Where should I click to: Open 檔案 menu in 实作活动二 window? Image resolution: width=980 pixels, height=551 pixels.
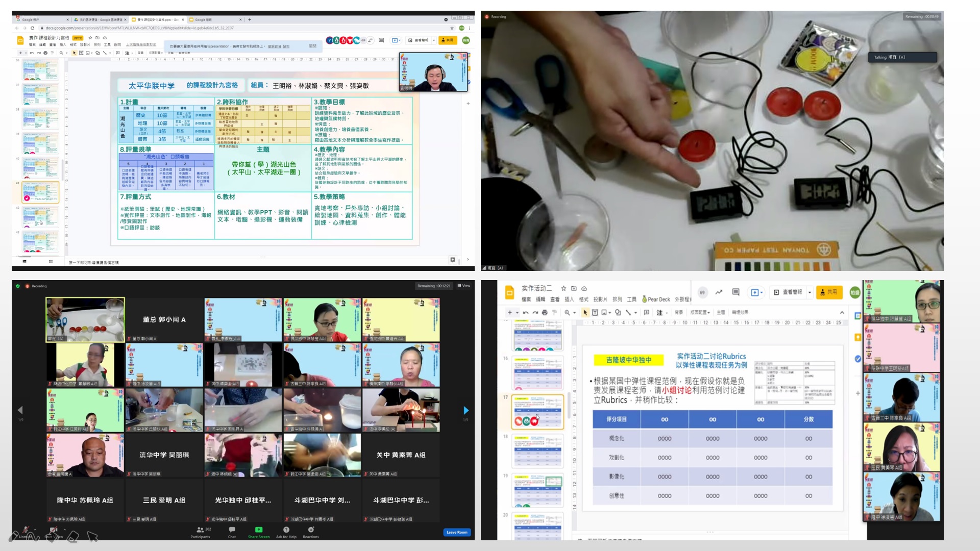(526, 299)
